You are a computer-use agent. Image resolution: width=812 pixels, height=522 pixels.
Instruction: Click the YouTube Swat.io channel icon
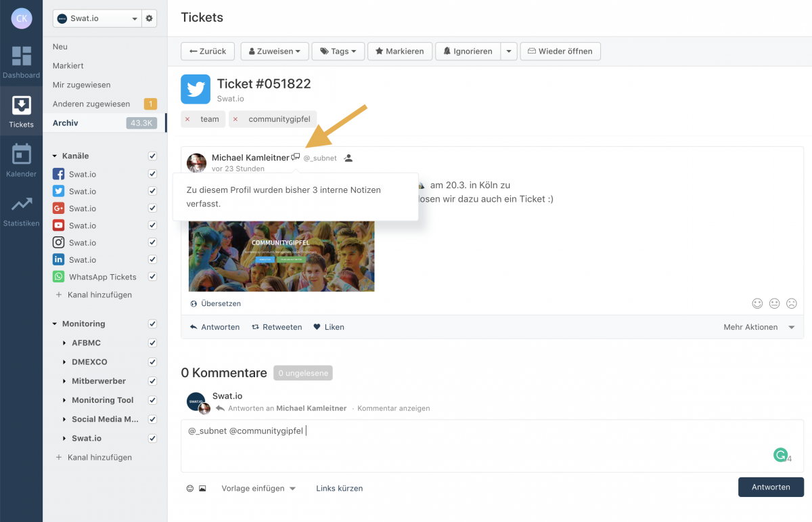click(x=59, y=225)
